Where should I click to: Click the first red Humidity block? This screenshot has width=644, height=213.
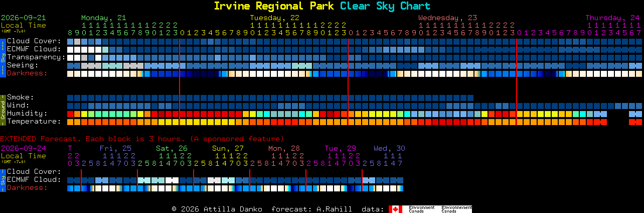(70, 114)
